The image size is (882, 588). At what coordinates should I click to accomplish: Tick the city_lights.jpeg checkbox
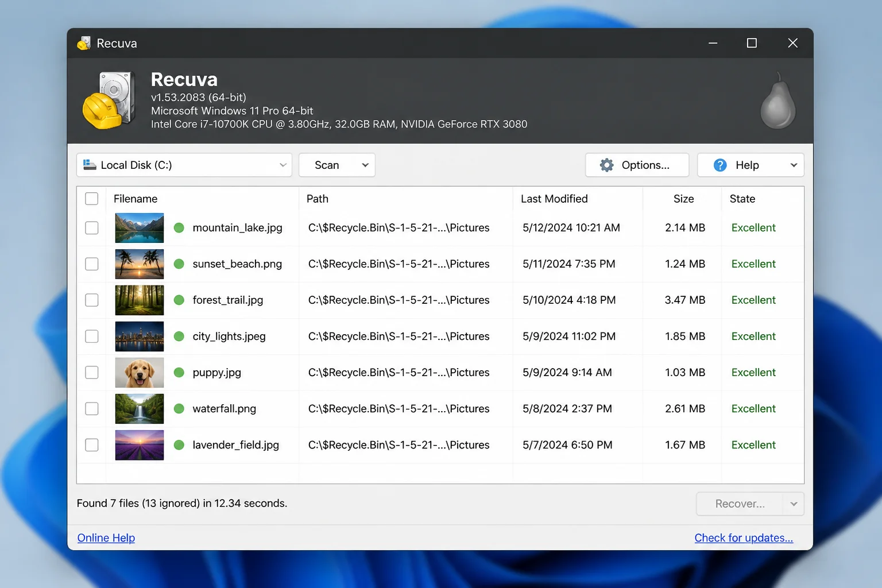92,336
